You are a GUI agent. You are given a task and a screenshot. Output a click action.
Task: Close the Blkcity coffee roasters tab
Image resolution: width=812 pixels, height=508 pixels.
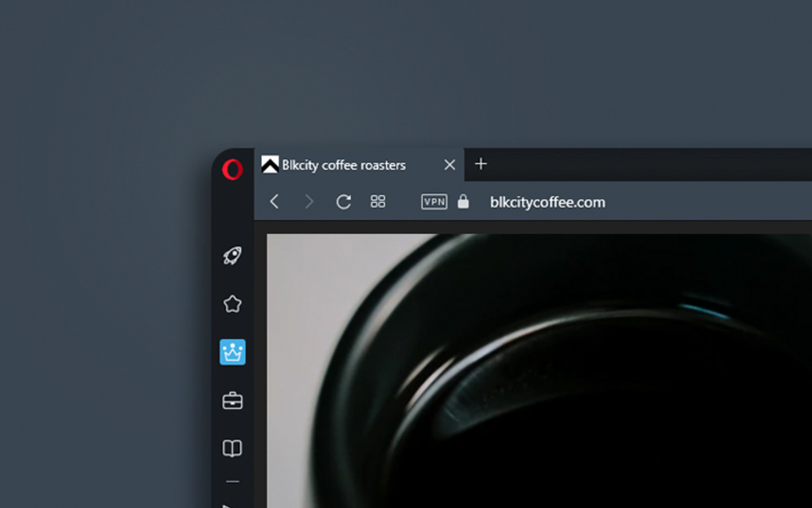click(x=449, y=165)
